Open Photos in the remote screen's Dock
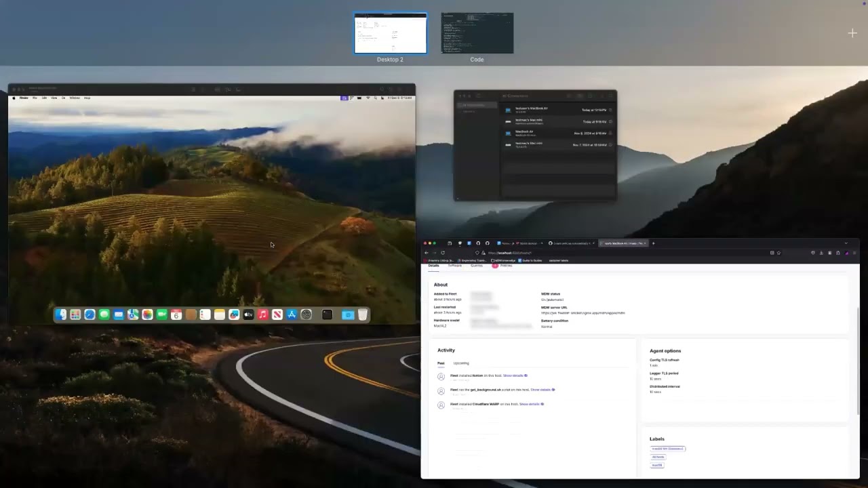The image size is (868, 488). (147, 314)
